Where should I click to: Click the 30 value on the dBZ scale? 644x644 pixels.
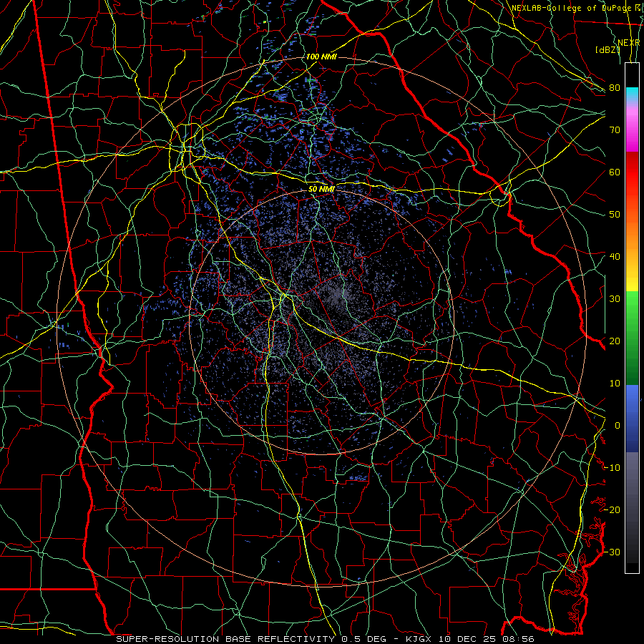point(615,298)
